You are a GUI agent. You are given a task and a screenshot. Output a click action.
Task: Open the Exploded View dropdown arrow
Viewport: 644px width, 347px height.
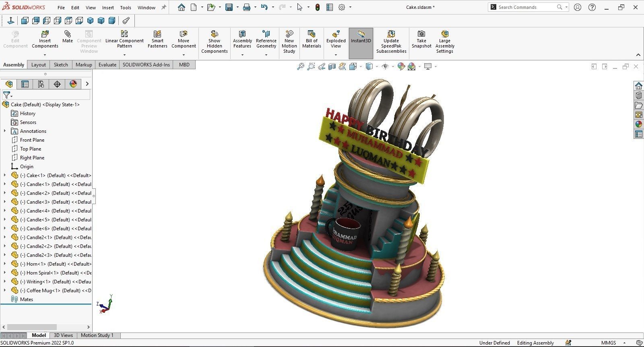point(336,55)
